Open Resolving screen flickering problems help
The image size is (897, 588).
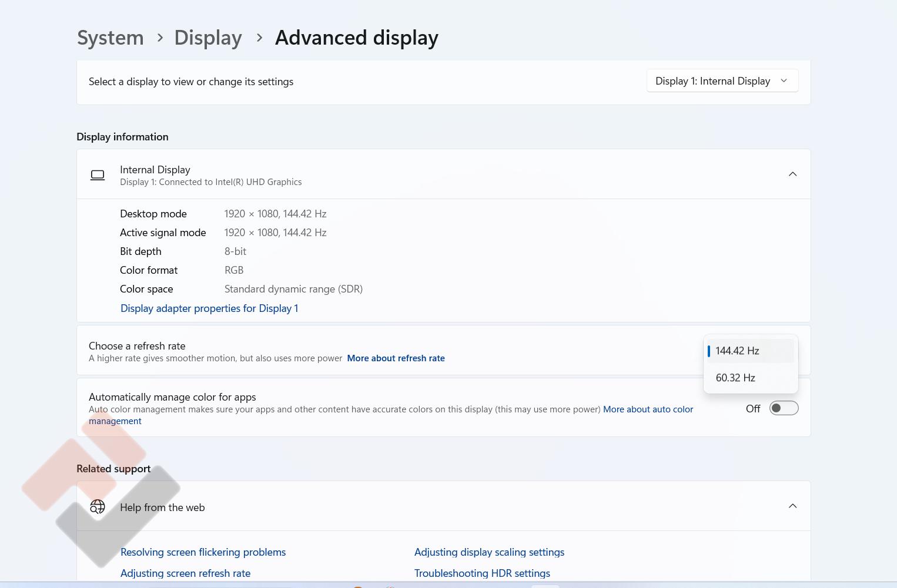pos(203,552)
